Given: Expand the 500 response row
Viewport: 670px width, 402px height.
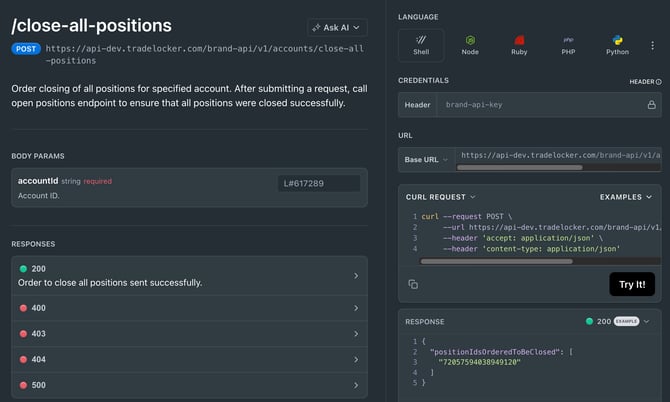Looking at the screenshot, I should point(189,385).
